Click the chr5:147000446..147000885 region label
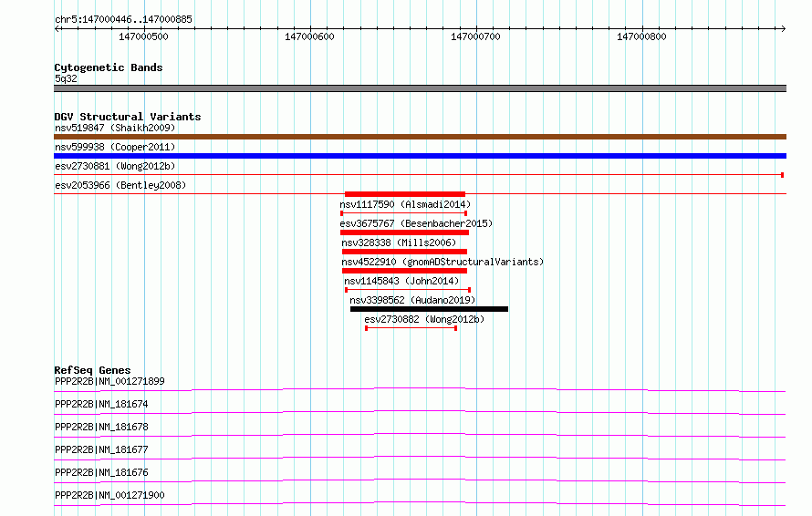Image resolution: width=812 pixels, height=516 pixels. point(123,19)
